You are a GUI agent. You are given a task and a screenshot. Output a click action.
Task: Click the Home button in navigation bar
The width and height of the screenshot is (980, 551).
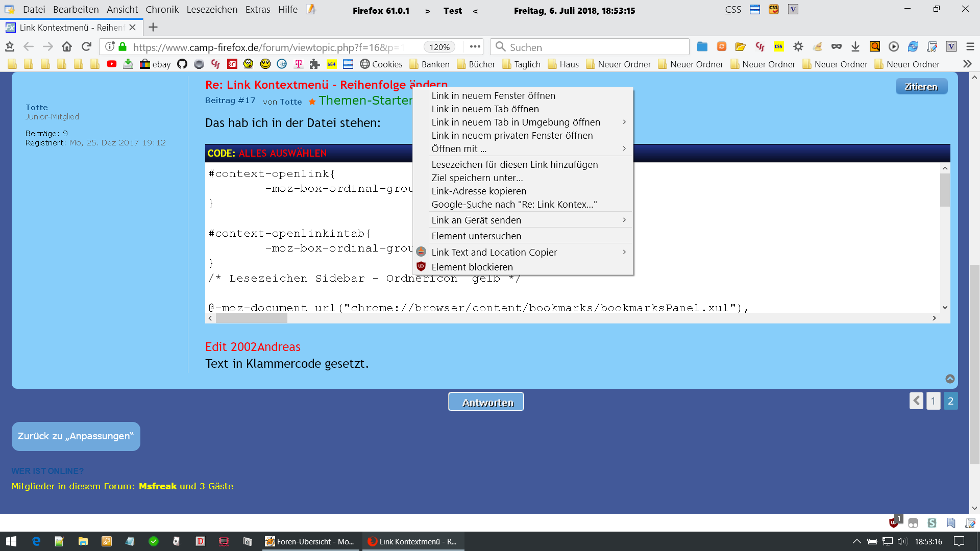(67, 47)
